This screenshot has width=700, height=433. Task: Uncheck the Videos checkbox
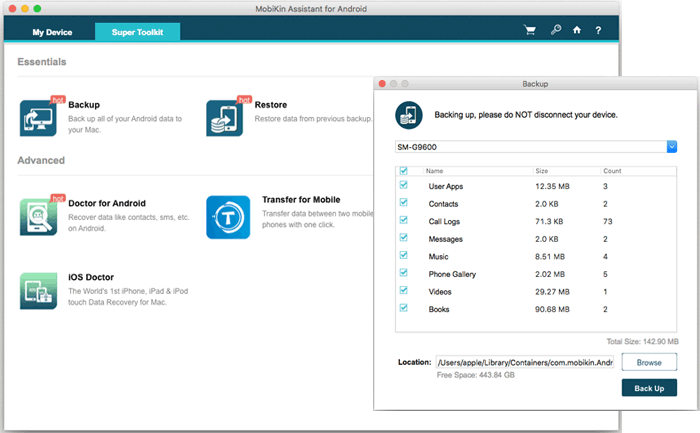click(x=404, y=290)
